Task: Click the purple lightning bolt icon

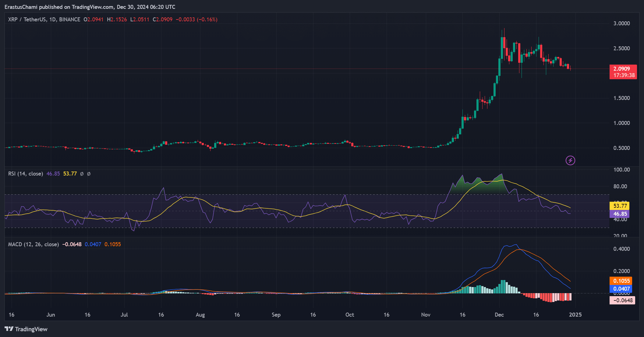Action: [570, 160]
